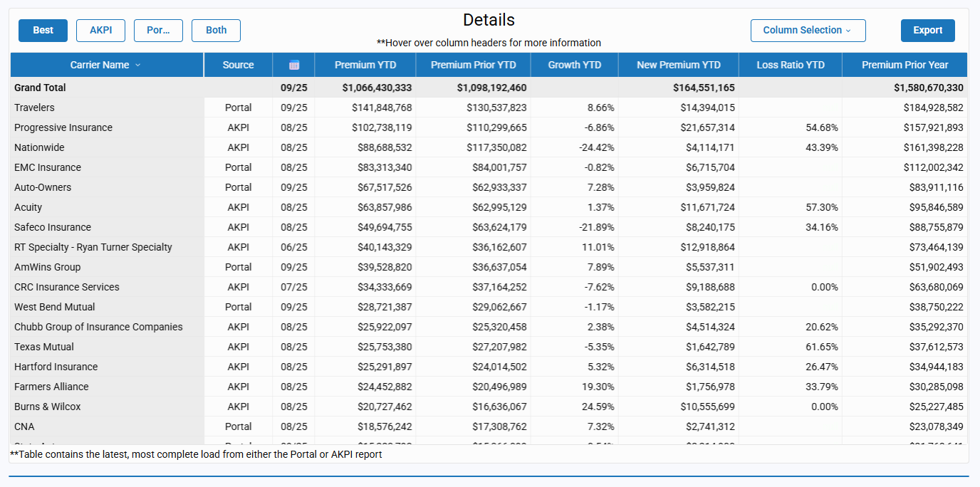Click the New Premium YTD header
This screenshot has height=487, width=980.
[x=678, y=65]
